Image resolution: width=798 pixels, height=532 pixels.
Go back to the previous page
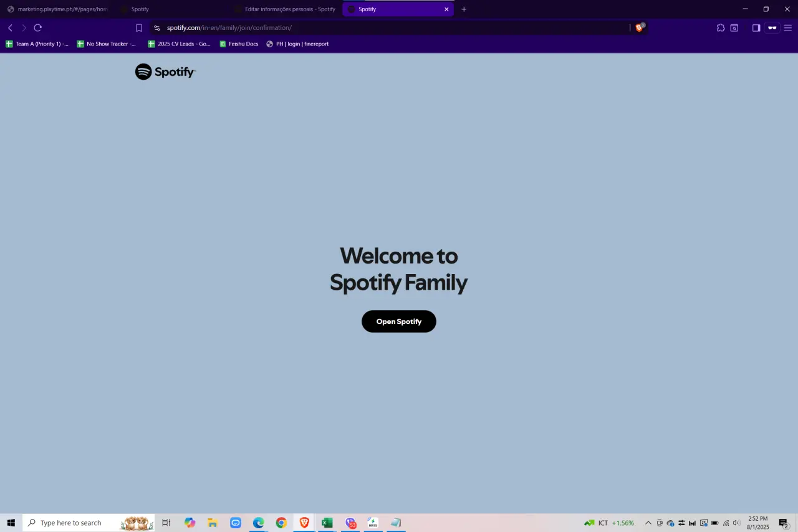point(10,28)
